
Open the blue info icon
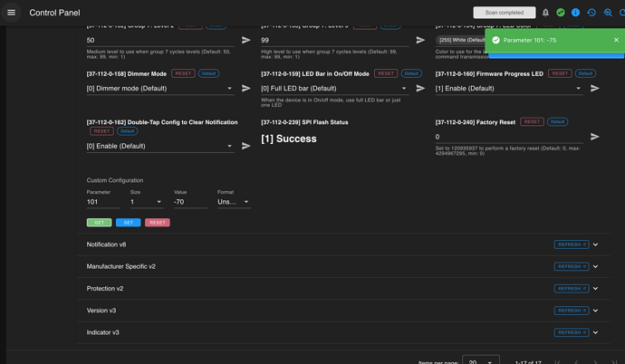(x=575, y=13)
